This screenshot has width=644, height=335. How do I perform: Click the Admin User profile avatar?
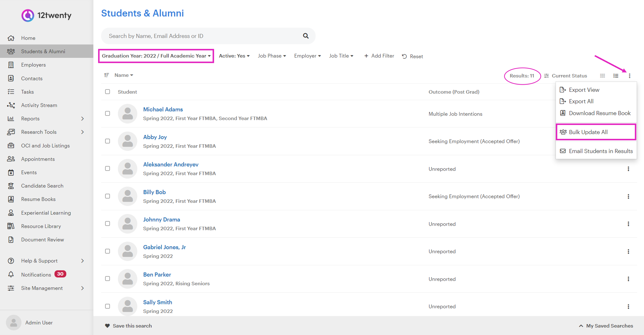coord(13,322)
